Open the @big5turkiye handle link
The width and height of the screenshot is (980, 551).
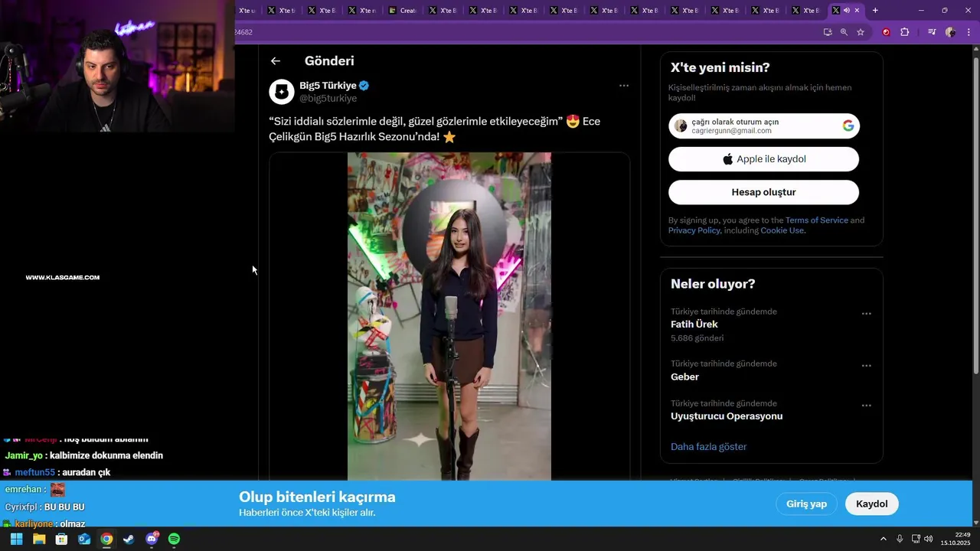(328, 99)
